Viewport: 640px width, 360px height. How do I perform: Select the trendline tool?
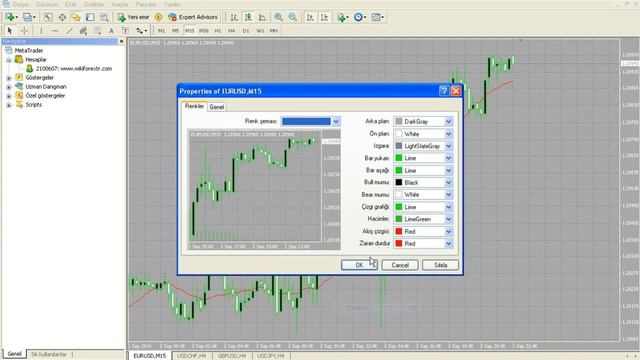point(69,31)
